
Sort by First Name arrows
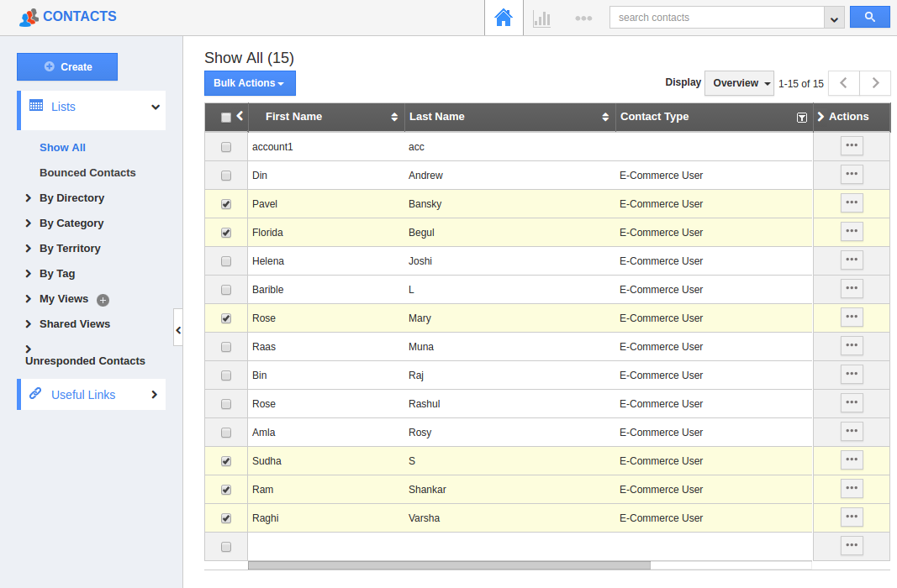[394, 117]
